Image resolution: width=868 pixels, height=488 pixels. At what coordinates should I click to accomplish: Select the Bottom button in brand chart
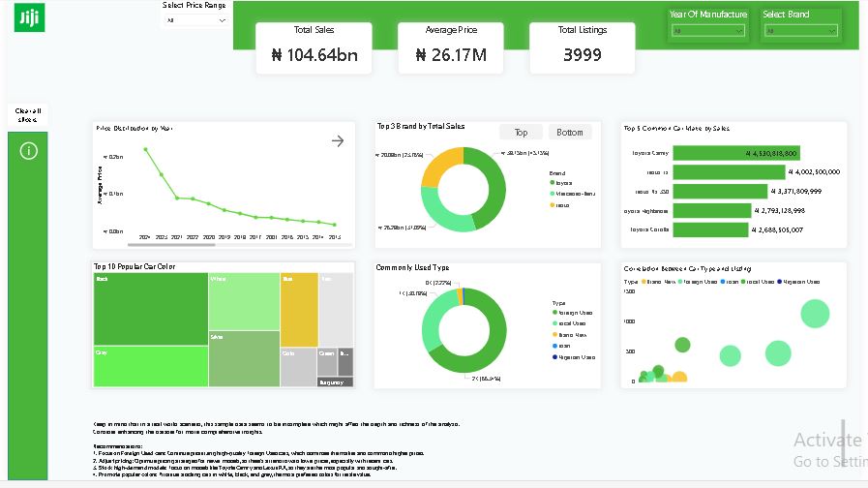point(570,133)
